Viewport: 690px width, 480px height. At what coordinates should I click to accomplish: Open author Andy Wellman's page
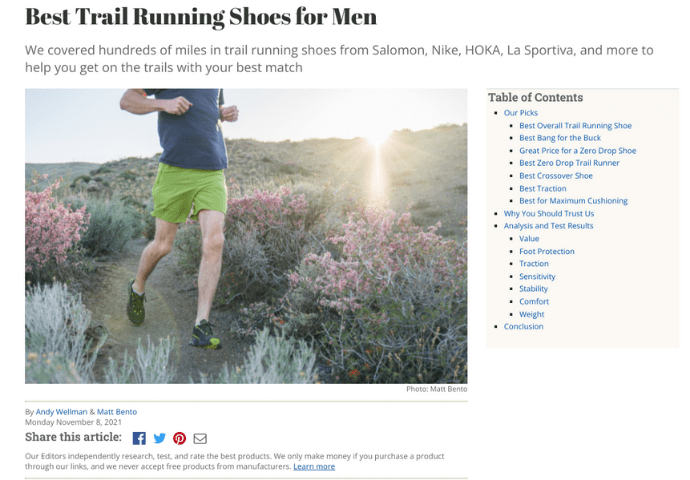61,412
